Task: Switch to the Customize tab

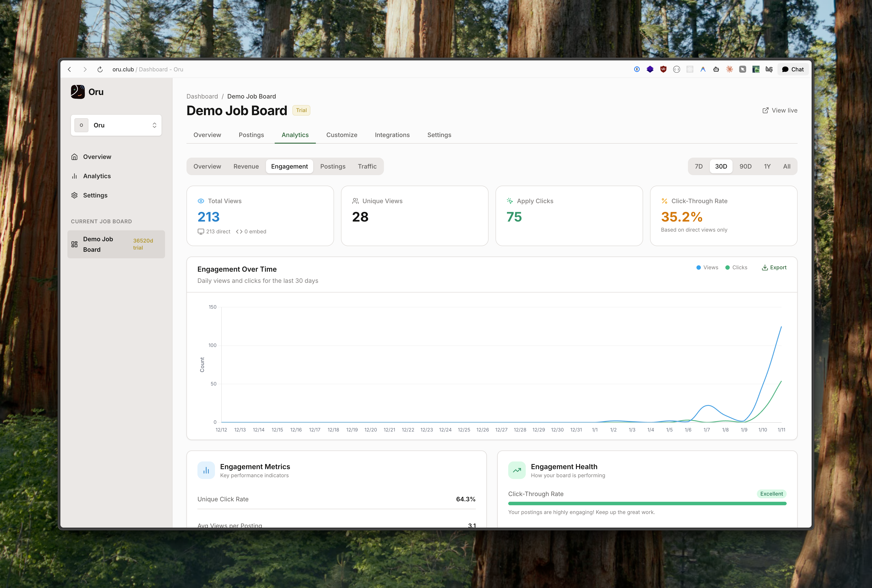Action: (341, 135)
